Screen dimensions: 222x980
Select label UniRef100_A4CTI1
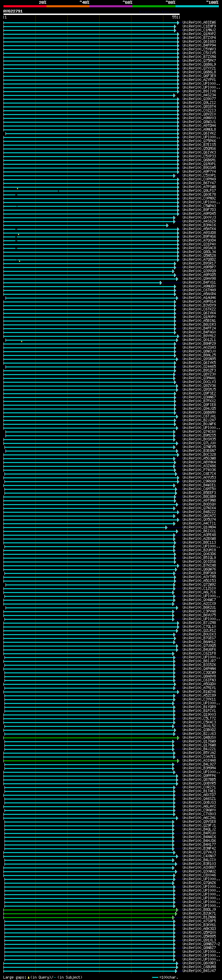pyautogui.click(x=199, y=523)
